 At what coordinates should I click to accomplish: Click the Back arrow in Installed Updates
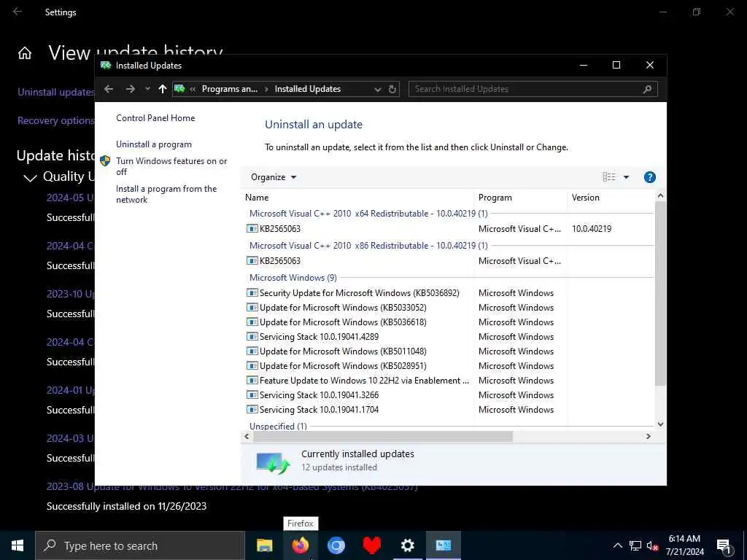[x=109, y=89]
